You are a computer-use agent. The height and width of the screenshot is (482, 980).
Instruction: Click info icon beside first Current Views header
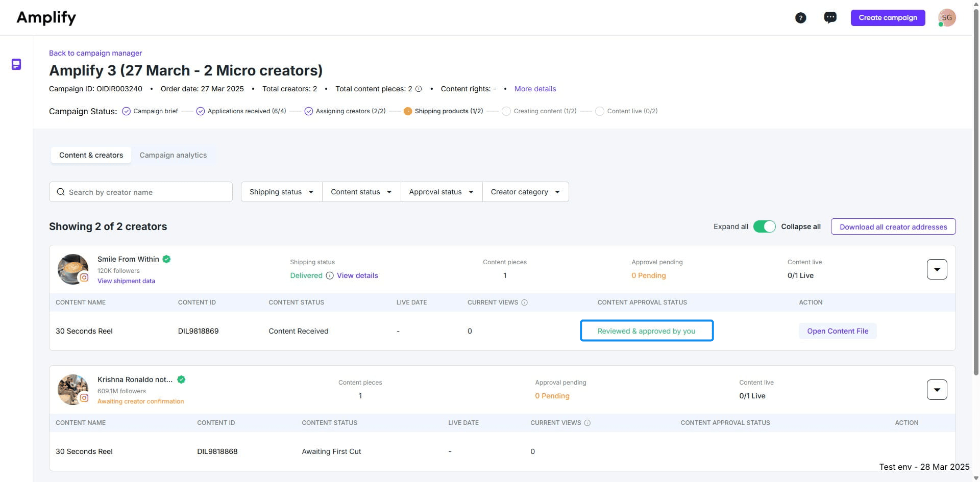point(524,302)
